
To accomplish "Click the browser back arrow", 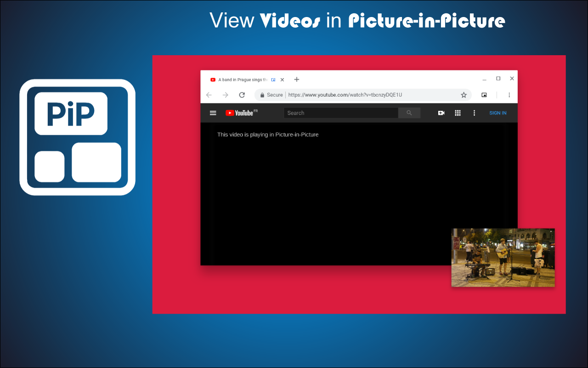I will coord(209,94).
